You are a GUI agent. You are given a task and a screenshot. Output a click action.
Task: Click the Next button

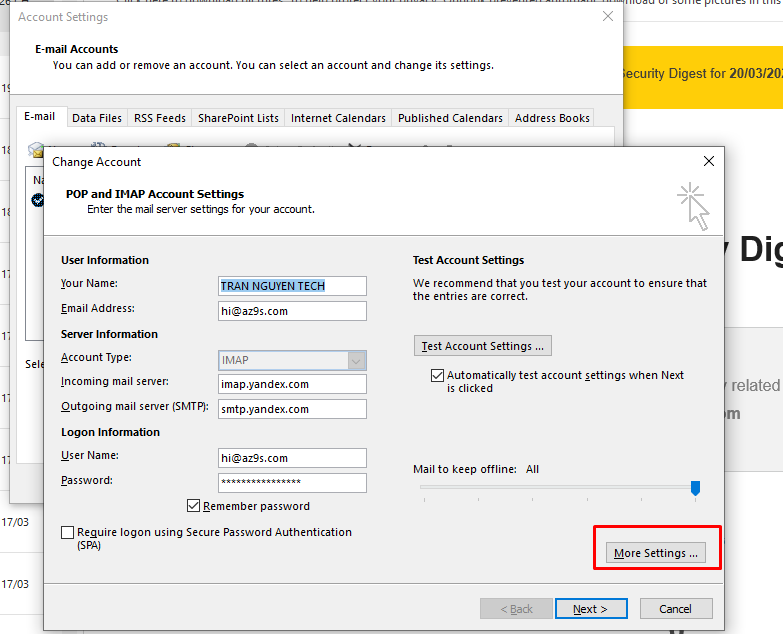point(590,609)
